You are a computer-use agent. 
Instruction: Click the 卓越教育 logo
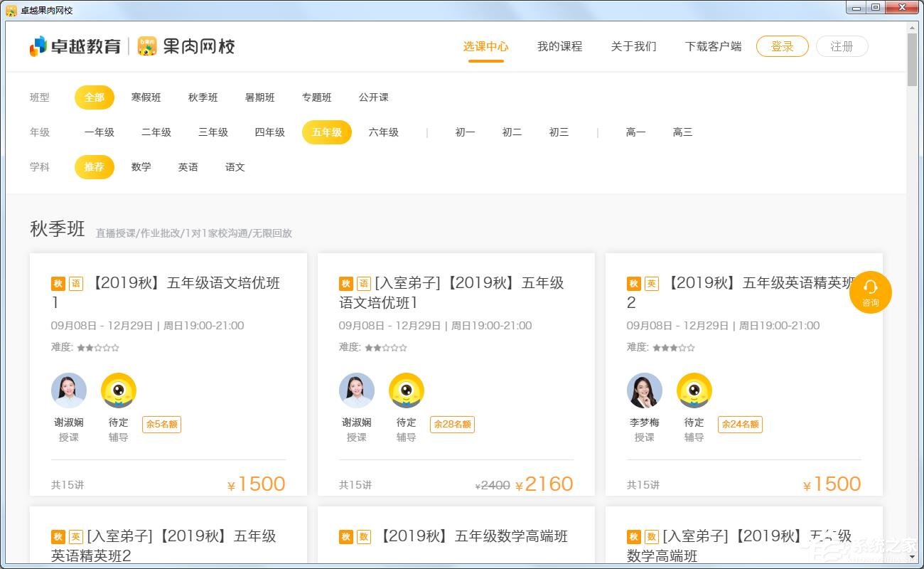[75, 46]
